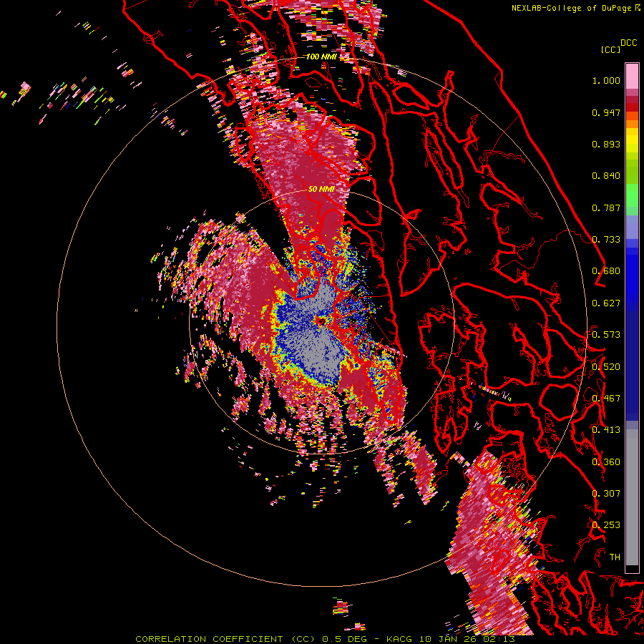Click the 0.307 scale value
Viewport: 644px width, 644px height.
[606, 494]
